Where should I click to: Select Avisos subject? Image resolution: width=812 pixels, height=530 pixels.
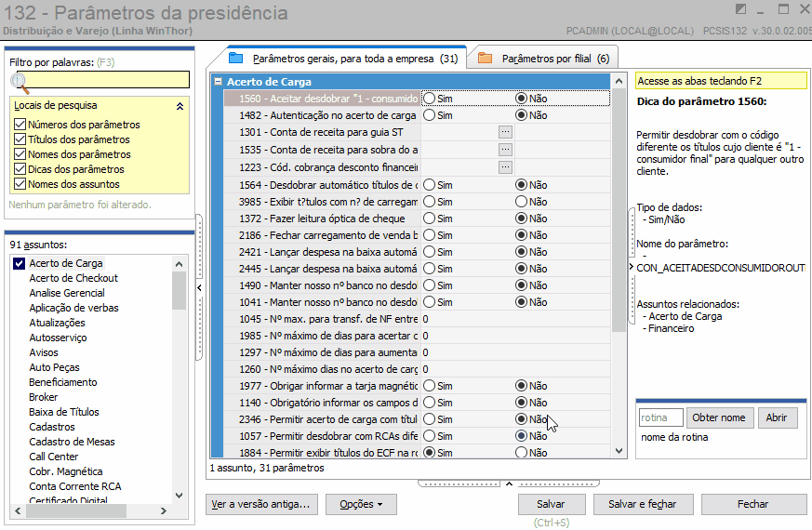coord(44,352)
